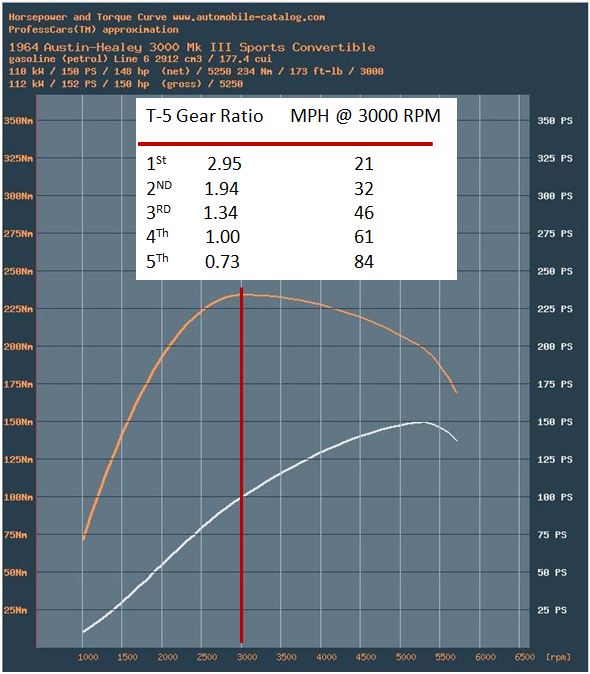Image resolution: width=590 pixels, height=674 pixels.
Task: Click the "300Nm" torque axis label
Action: (x=18, y=196)
